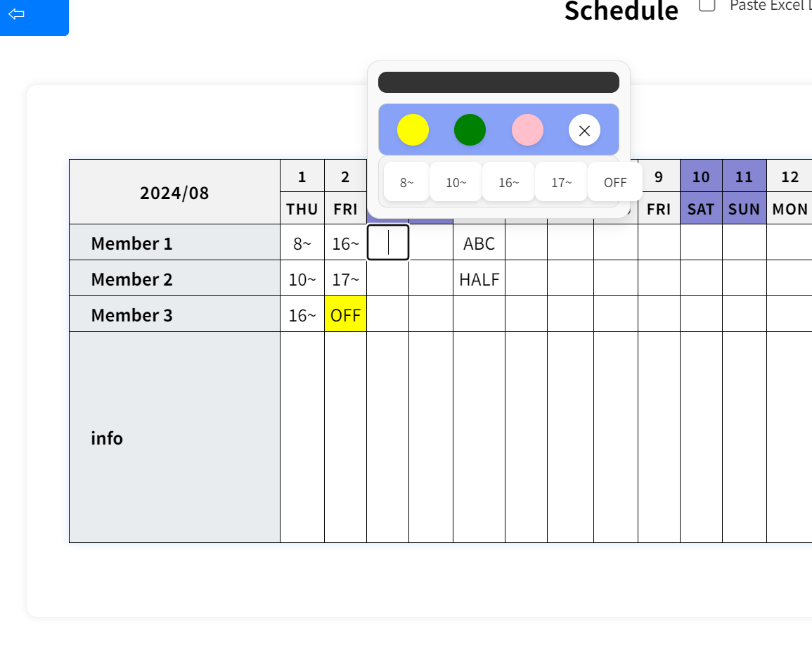Viewport: 812px width, 657px height.
Task: Click the yellow OFF cell for Member 3
Action: point(345,315)
